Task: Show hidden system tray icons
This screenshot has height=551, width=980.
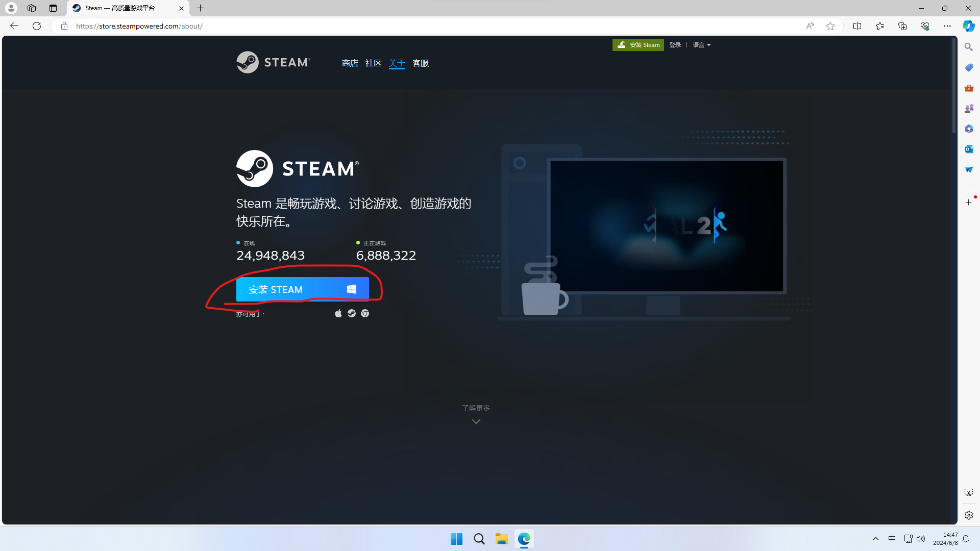Action: (x=876, y=539)
